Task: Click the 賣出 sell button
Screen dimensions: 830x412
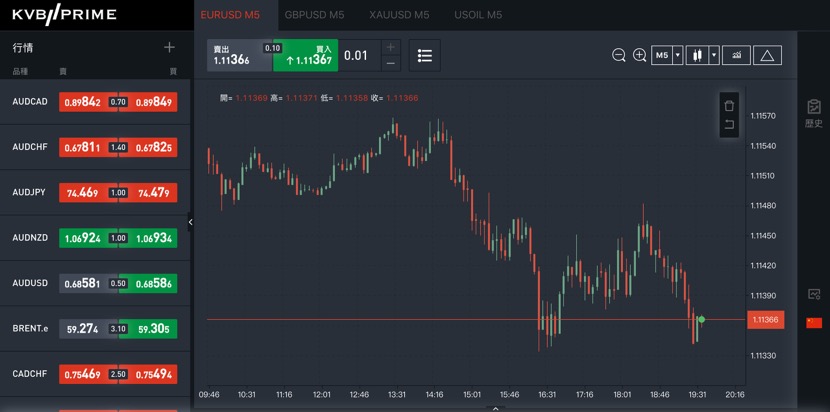Action: tap(239, 56)
